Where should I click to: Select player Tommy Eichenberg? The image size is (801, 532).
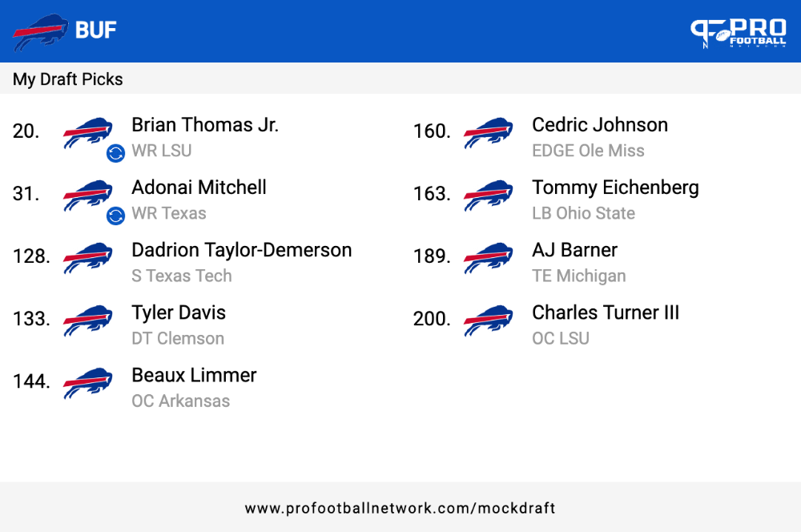click(615, 188)
